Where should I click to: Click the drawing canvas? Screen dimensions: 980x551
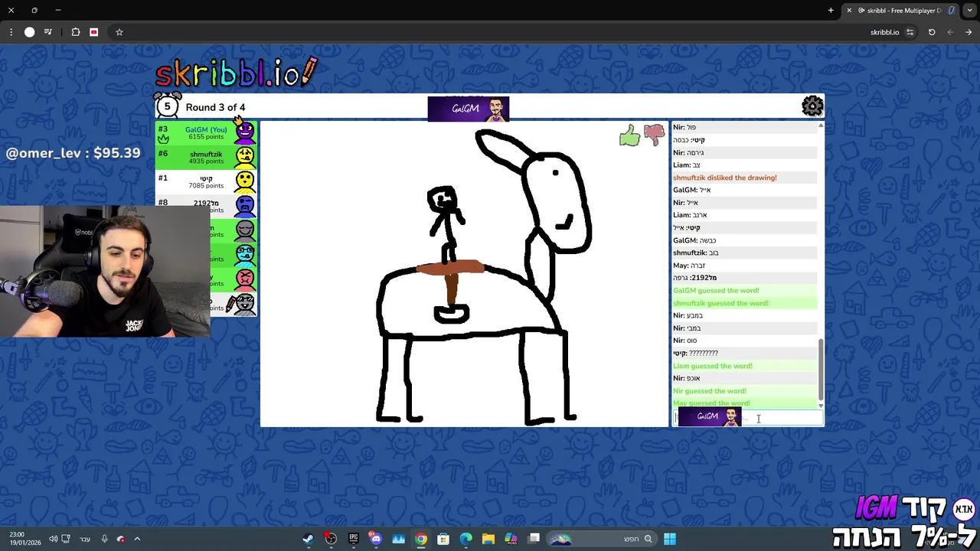pos(464,273)
